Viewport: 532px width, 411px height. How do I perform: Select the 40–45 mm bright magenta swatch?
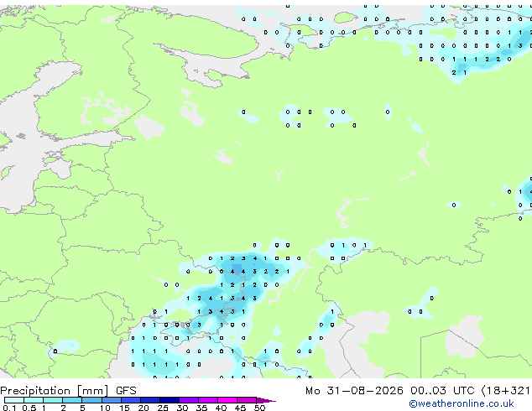(x=227, y=400)
